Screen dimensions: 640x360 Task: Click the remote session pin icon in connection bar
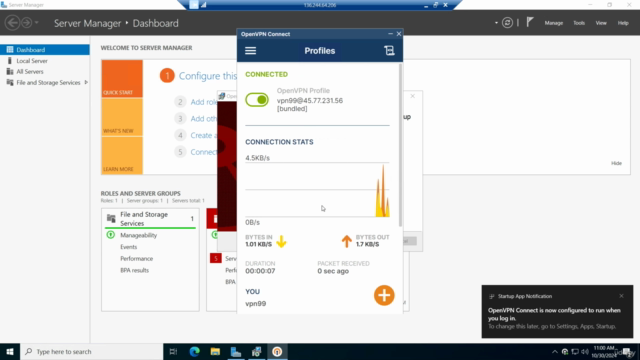click(194, 5)
